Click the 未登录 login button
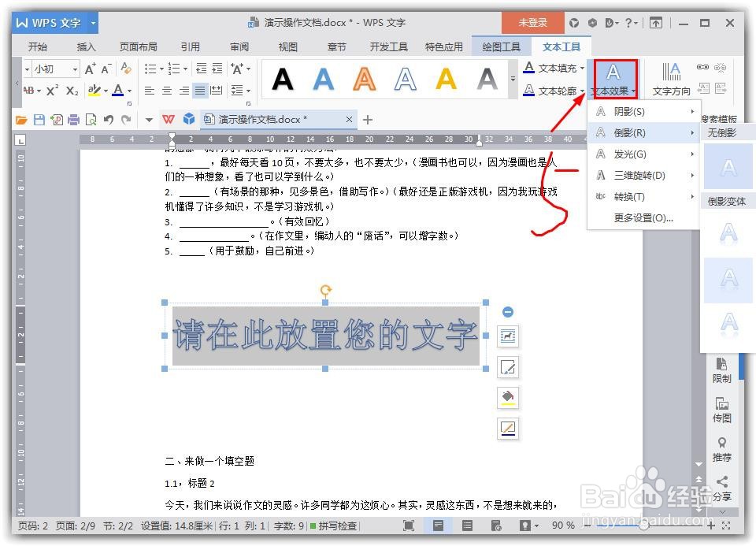The width and height of the screenshot is (756, 546). [x=532, y=22]
